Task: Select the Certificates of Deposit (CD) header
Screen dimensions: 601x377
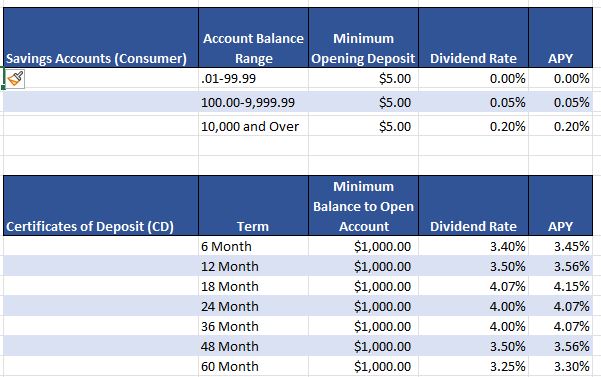Action: [101, 205]
